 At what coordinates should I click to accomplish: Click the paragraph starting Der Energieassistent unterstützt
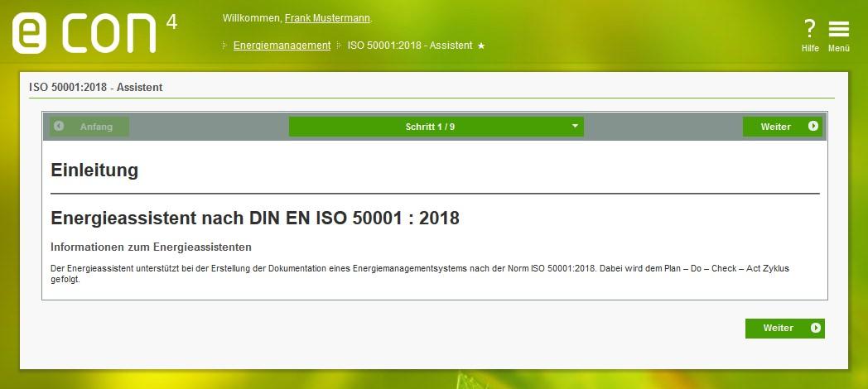coord(420,274)
